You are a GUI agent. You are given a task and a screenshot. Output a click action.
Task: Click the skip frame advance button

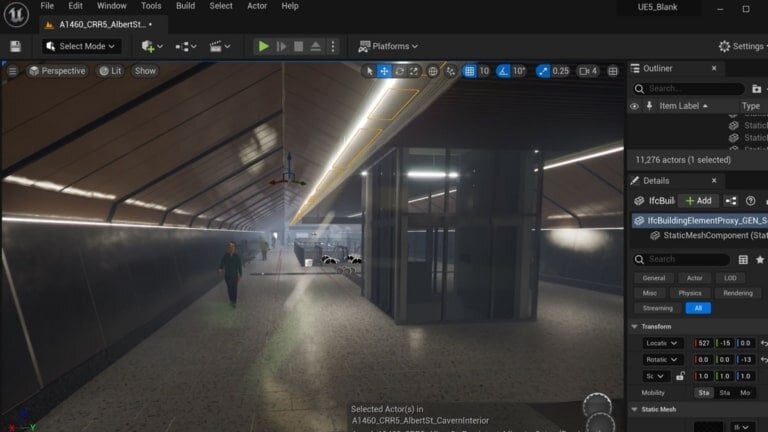[x=281, y=47]
